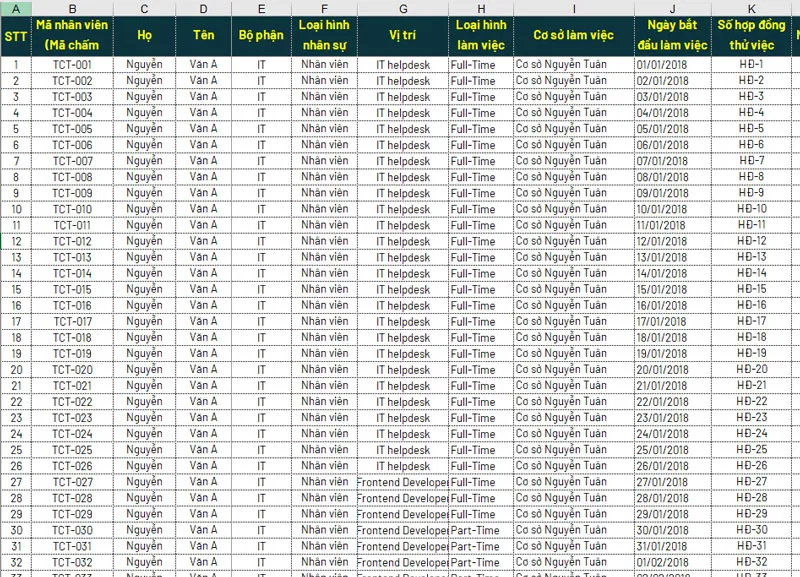800x577 pixels.
Task: Select the 'Vị trí' header cell
Action: pyautogui.click(x=402, y=36)
